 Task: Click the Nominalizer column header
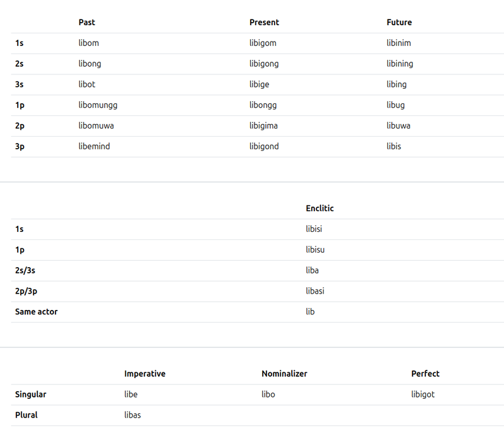[284, 374]
